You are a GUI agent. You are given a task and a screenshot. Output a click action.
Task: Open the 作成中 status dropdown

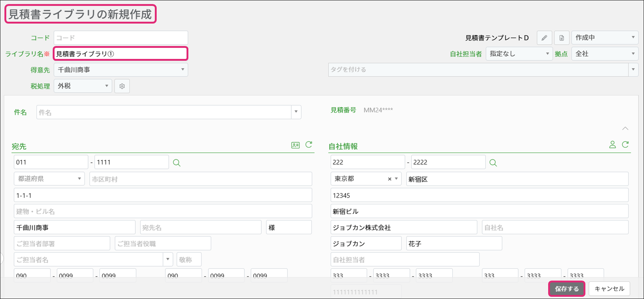[x=605, y=38]
